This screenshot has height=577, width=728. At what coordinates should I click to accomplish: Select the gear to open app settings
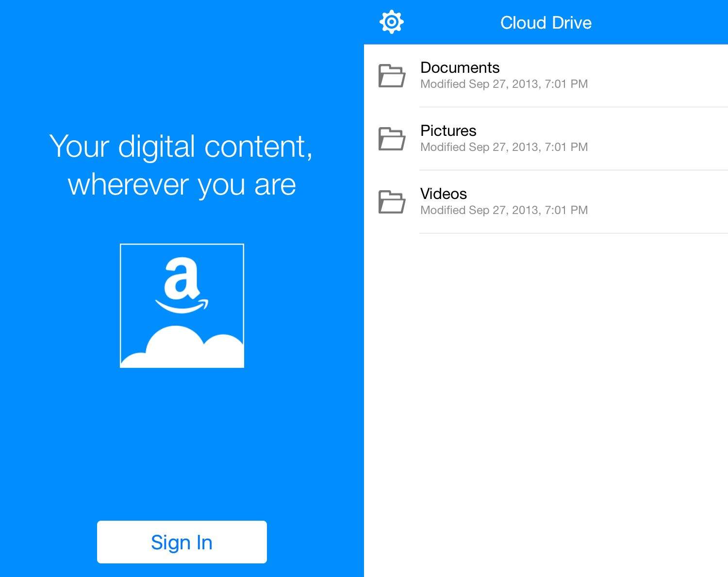391,21
